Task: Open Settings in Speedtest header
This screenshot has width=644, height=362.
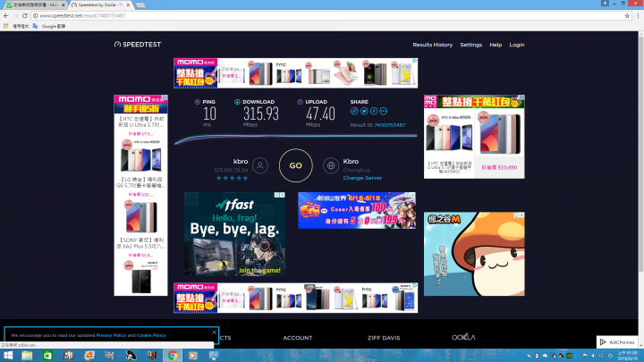Action: coord(470,45)
